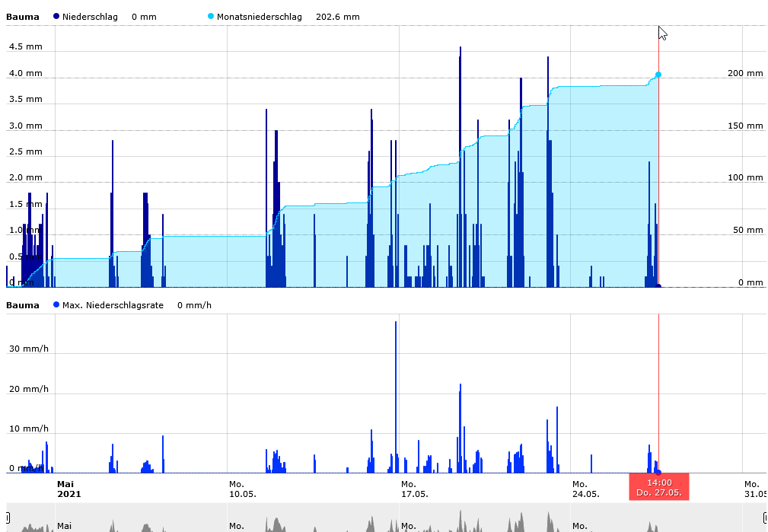
Task: Click the Mo. 17.05. x-axis label
Action: (x=414, y=489)
